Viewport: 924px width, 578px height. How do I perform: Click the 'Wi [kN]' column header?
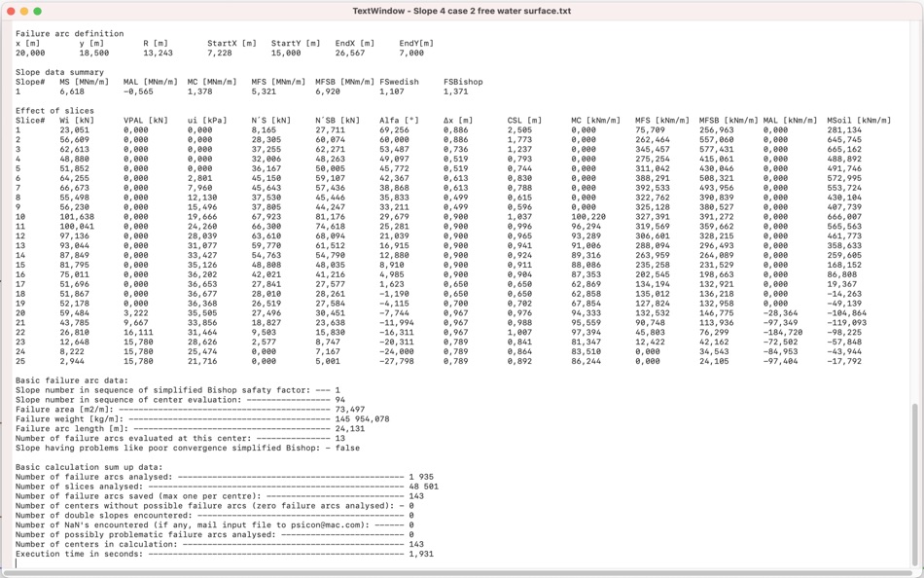[77, 121]
